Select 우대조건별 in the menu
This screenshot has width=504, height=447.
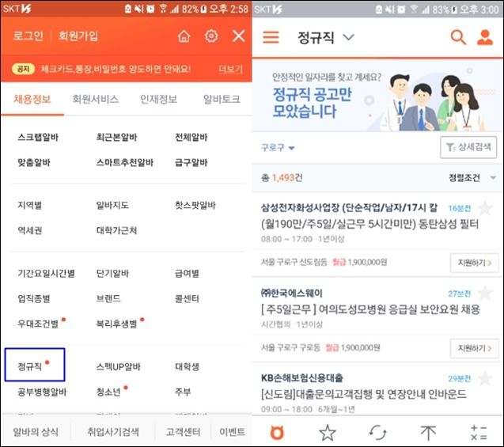pyautogui.click(x=38, y=324)
